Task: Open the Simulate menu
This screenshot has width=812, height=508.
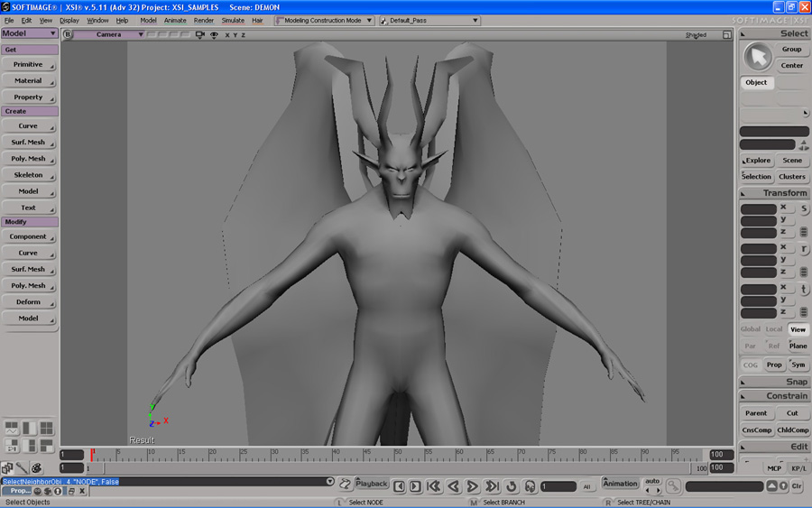Action: [233, 21]
